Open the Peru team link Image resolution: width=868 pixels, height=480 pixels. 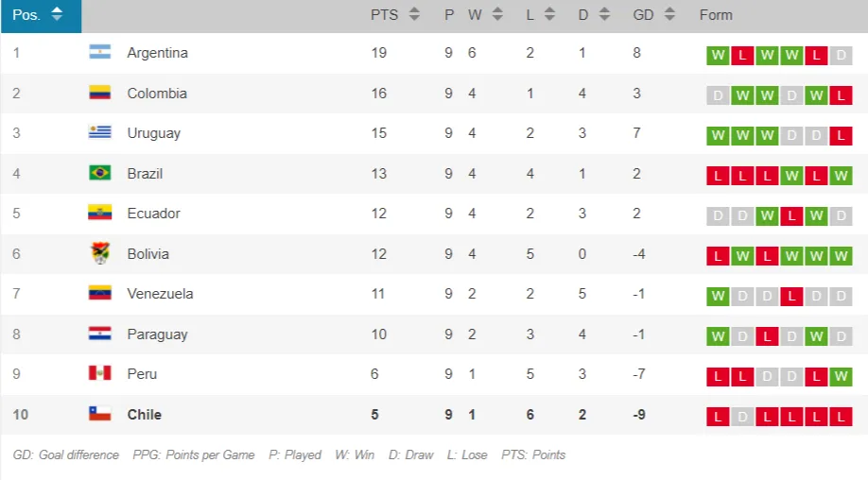(x=142, y=374)
